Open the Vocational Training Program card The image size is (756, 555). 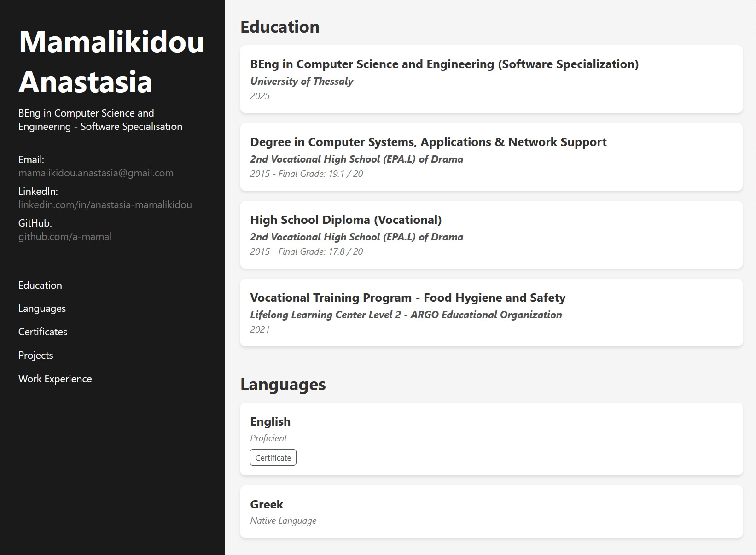[x=491, y=313]
